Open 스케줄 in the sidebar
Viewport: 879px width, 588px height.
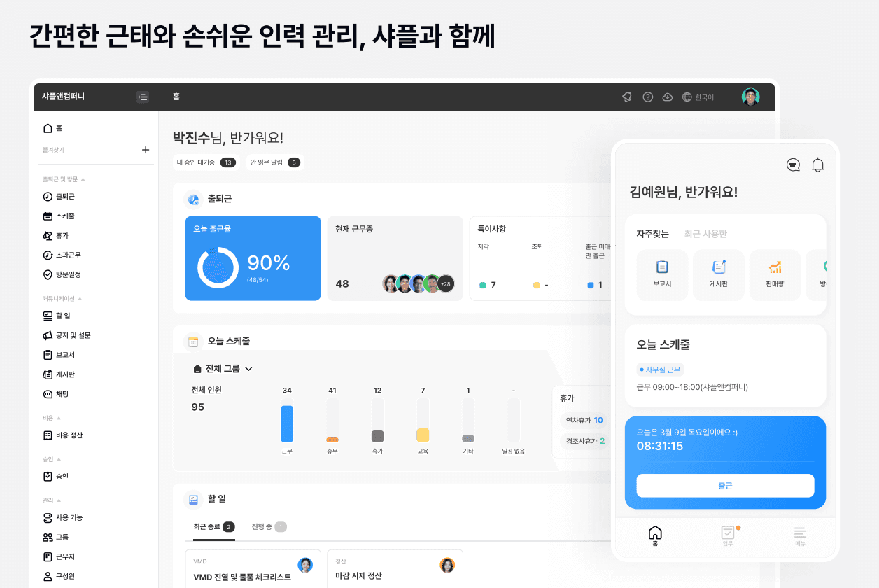click(59, 216)
